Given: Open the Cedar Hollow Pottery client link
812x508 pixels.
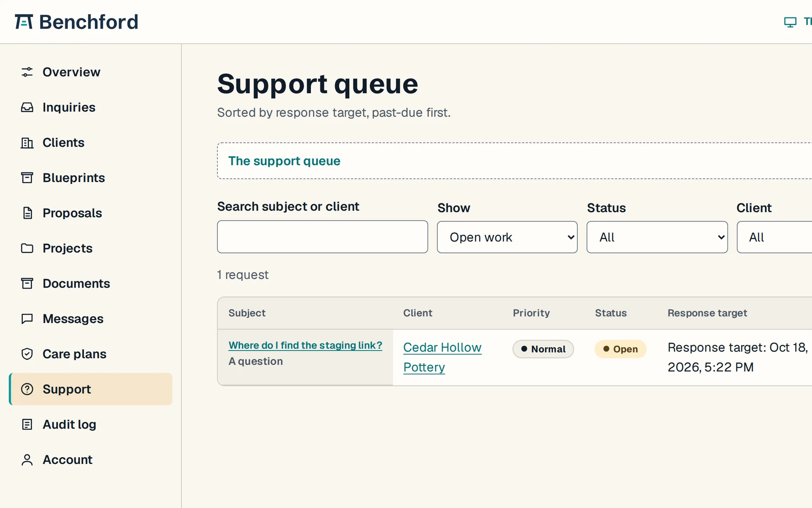Looking at the screenshot, I should [x=442, y=357].
